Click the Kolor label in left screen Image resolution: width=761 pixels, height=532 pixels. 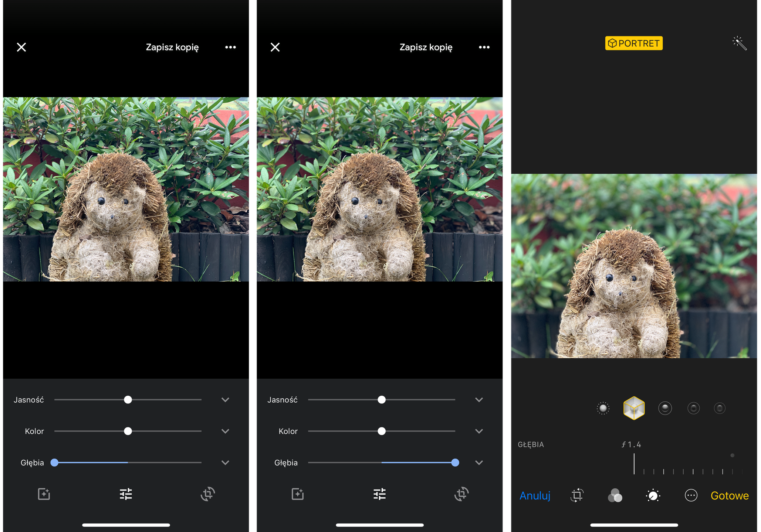(x=34, y=431)
